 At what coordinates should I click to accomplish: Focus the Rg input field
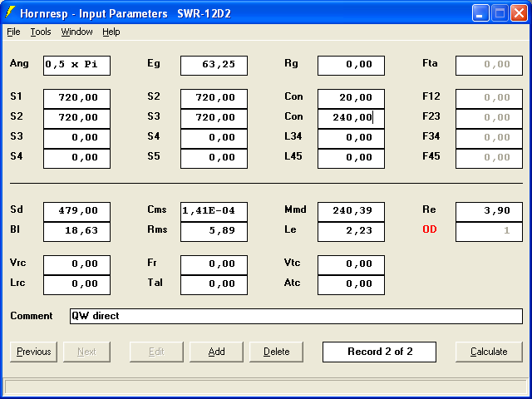[x=351, y=66]
